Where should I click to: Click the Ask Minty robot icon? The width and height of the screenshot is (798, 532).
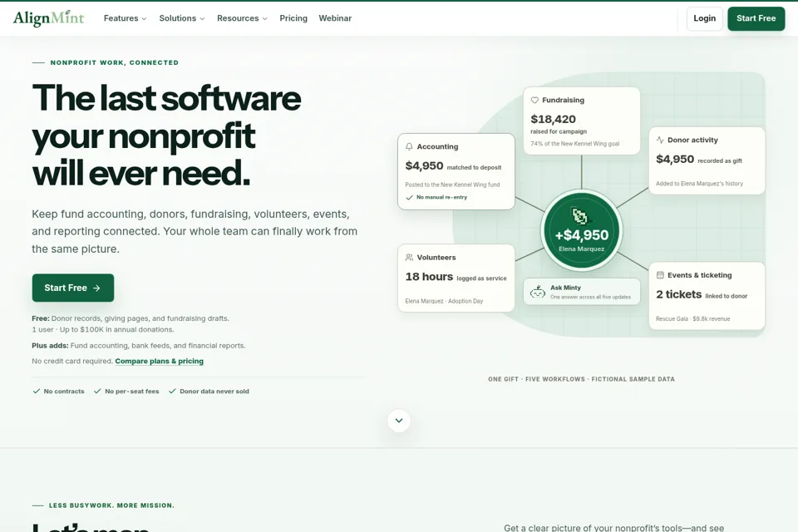point(538,292)
